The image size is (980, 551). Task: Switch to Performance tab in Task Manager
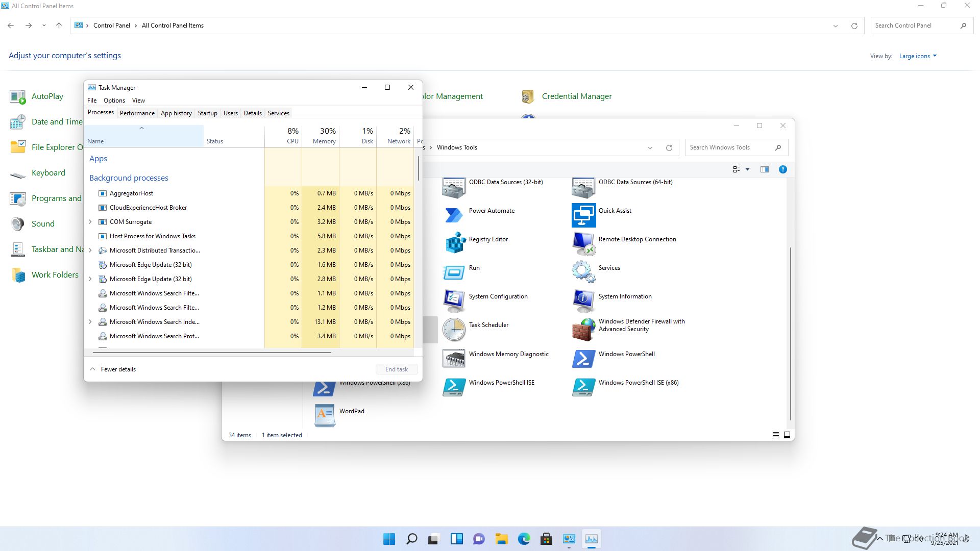(137, 113)
